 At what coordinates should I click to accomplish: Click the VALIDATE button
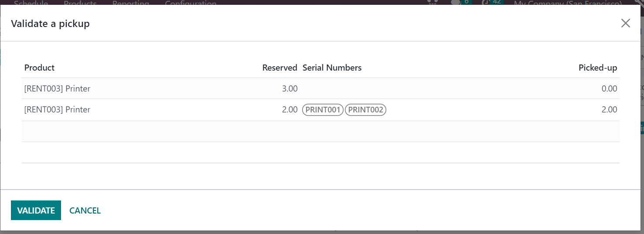(x=36, y=210)
